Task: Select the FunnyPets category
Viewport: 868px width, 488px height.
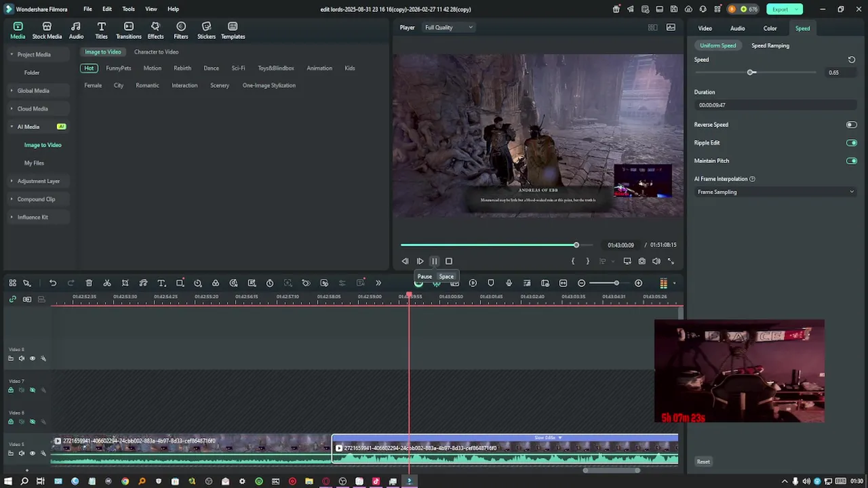Action: (x=119, y=68)
